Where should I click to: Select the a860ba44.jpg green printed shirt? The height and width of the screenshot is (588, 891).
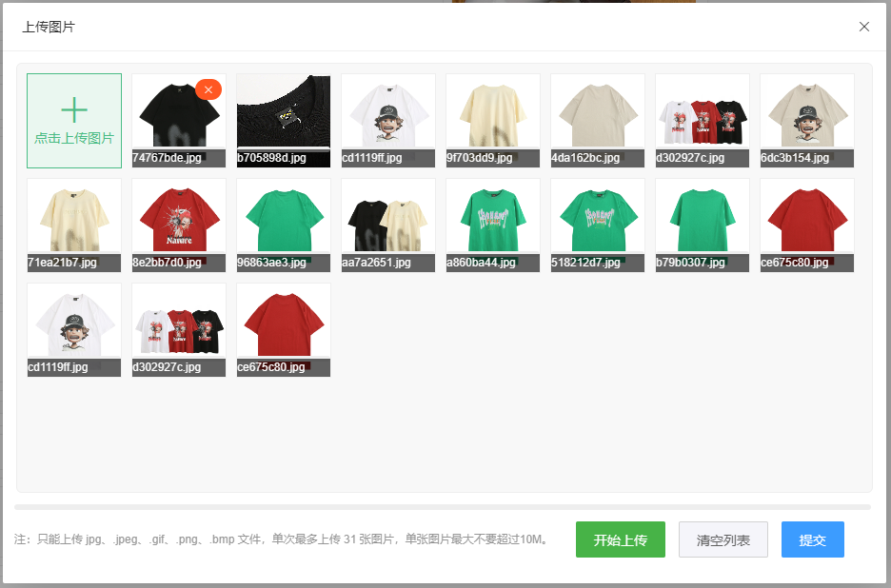pos(493,217)
